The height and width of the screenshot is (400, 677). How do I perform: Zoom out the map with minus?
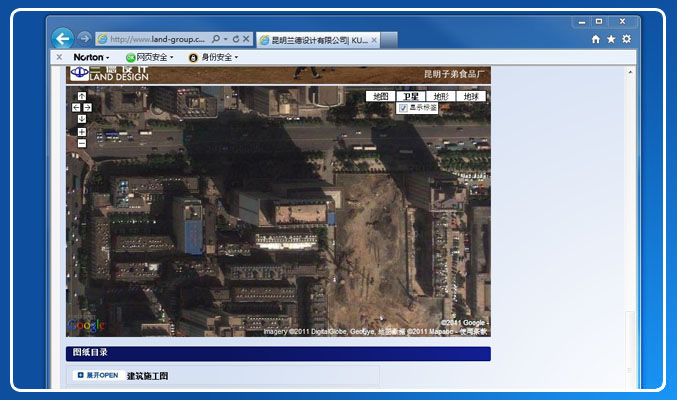[82, 143]
